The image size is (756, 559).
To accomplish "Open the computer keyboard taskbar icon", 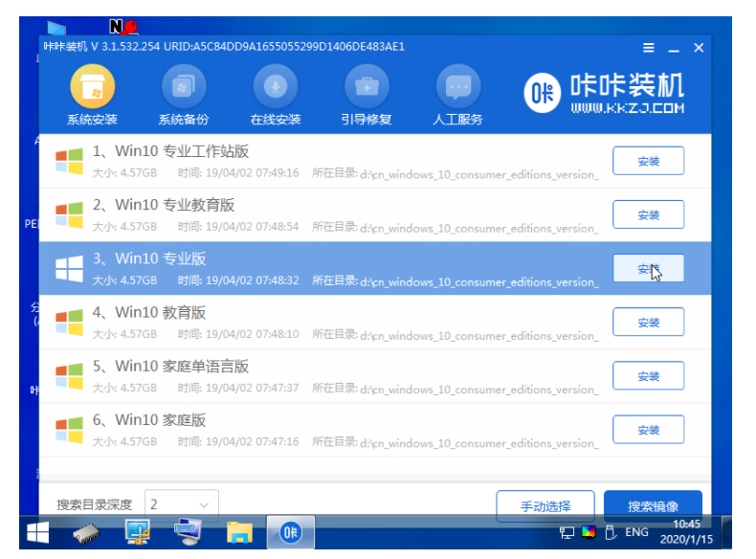I will click(x=188, y=532).
